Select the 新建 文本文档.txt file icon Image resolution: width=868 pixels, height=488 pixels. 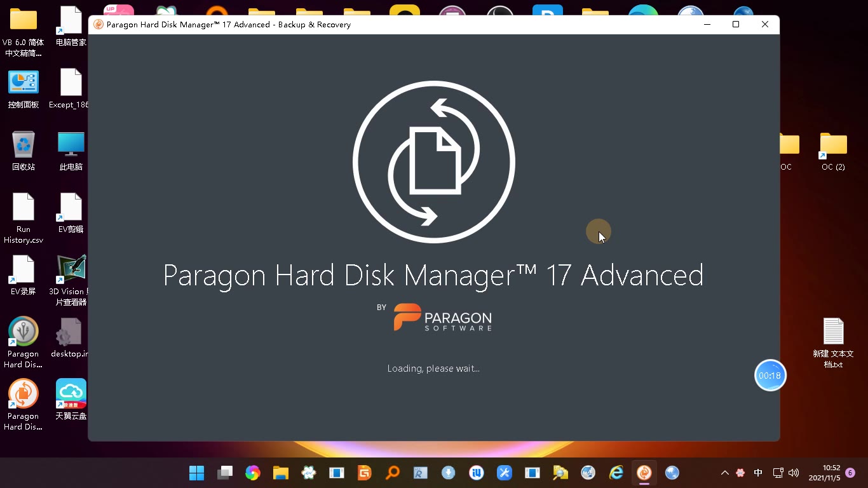pyautogui.click(x=833, y=343)
